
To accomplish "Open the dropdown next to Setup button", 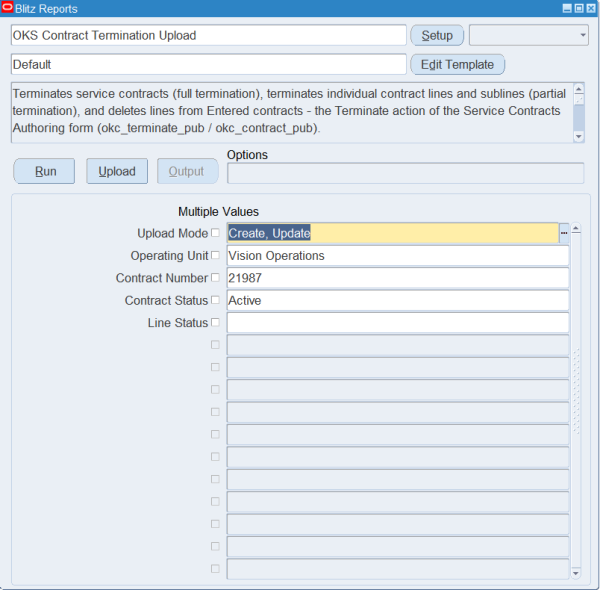I will click(529, 35).
